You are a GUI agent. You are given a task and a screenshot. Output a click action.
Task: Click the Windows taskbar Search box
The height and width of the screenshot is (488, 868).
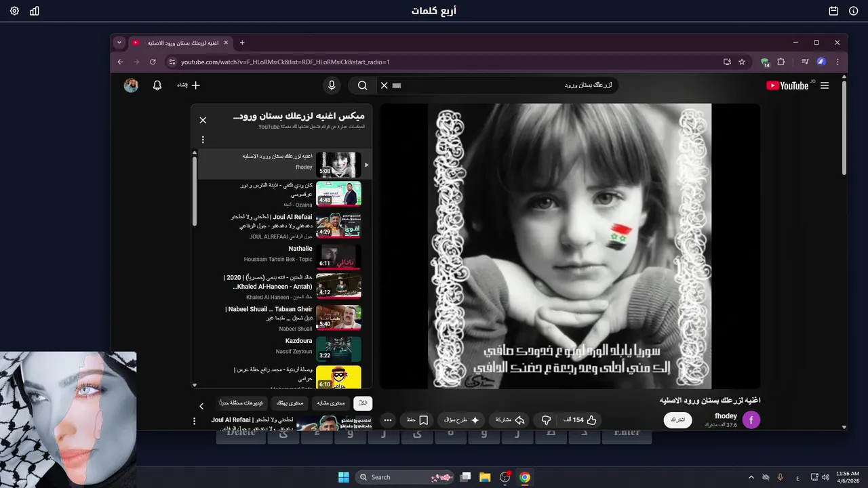coord(405,477)
